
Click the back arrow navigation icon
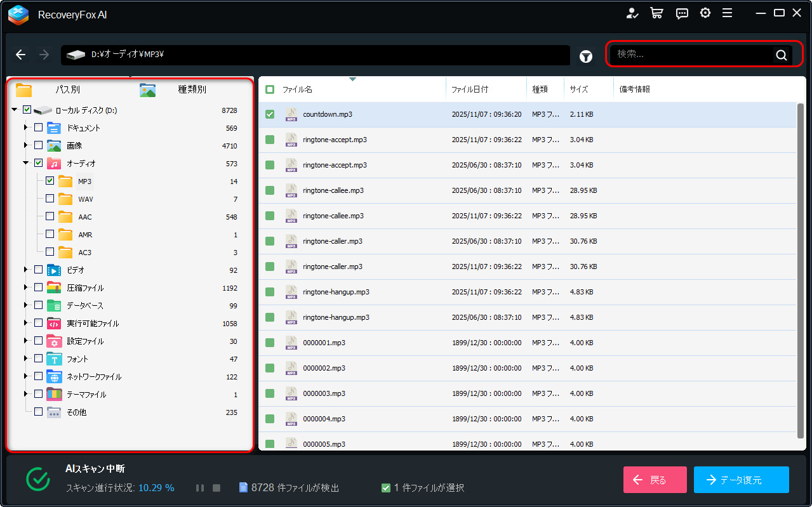[x=20, y=55]
